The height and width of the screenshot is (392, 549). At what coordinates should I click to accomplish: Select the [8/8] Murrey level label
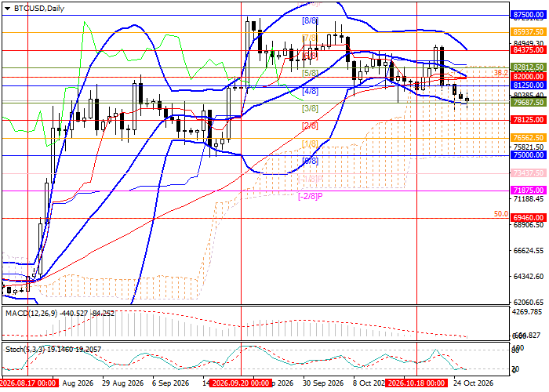pos(311,20)
